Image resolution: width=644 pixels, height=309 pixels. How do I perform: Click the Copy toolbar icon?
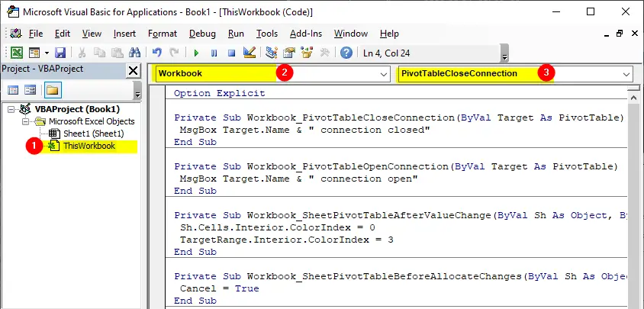tap(99, 53)
